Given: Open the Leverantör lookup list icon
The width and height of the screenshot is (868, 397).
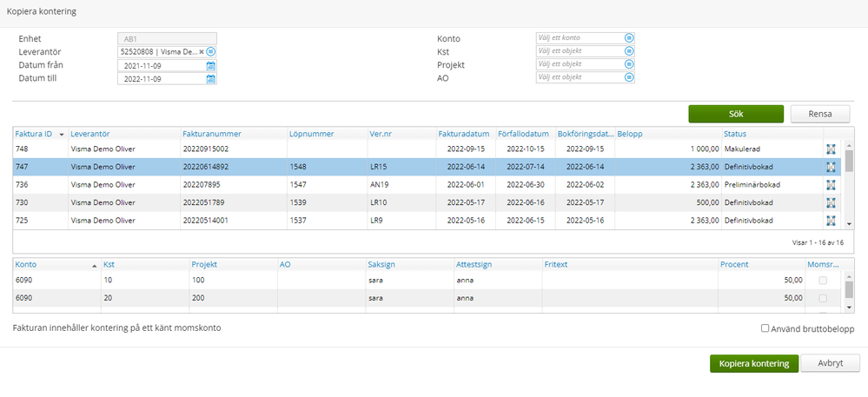Looking at the screenshot, I should (x=210, y=51).
